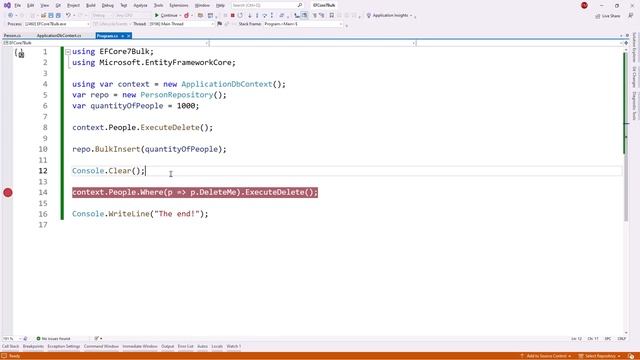
Task: Click the PersonRepository type name in code
Action: (x=177, y=95)
